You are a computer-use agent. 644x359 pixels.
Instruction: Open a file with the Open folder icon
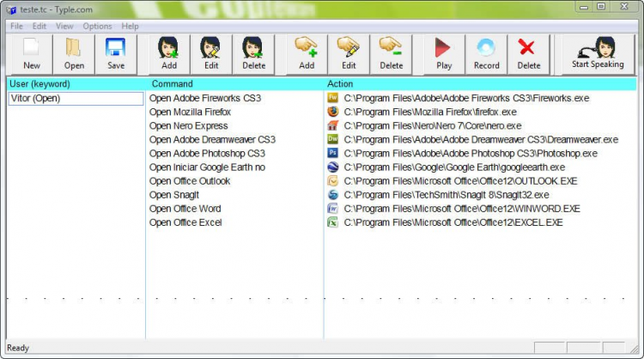tap(74, 54)
